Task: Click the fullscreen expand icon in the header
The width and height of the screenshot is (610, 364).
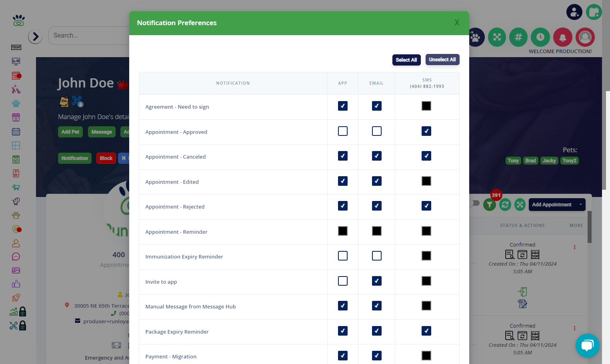Action: 497,37
